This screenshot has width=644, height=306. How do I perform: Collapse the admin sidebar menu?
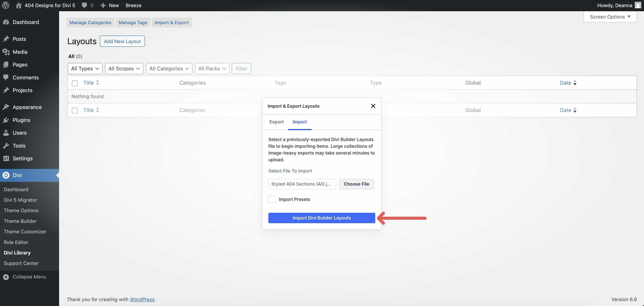tap(29, 277)
